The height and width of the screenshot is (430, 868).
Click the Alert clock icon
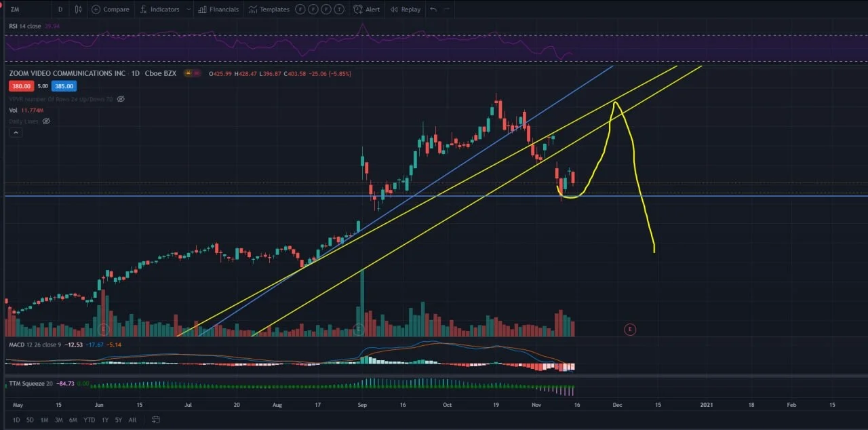pos(358,9)
